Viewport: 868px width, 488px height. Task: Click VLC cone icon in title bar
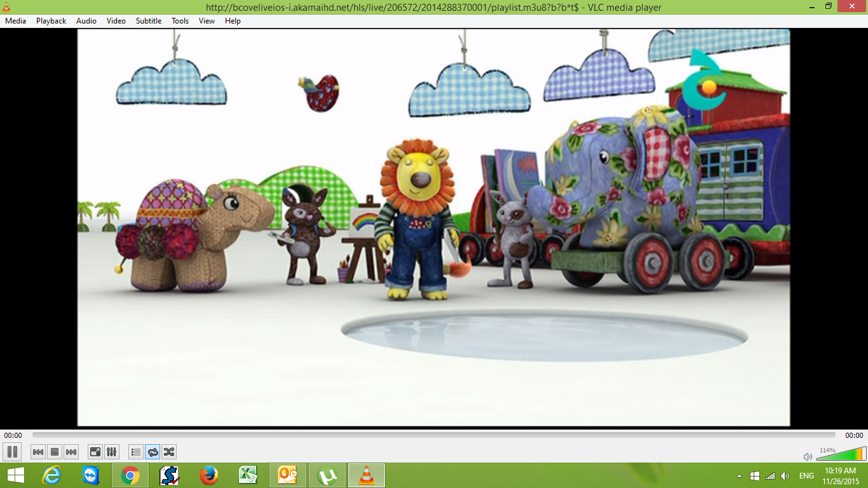[x=6, y=7]
